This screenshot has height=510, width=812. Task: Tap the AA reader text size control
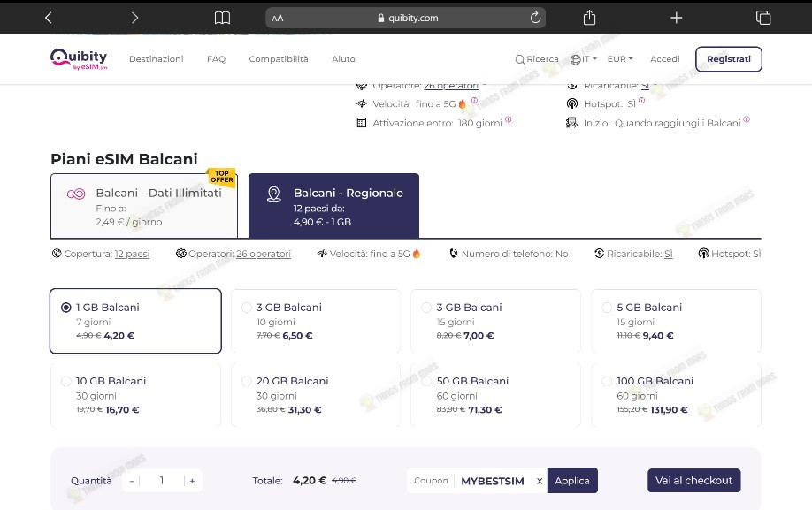click(x=278, y=18)
